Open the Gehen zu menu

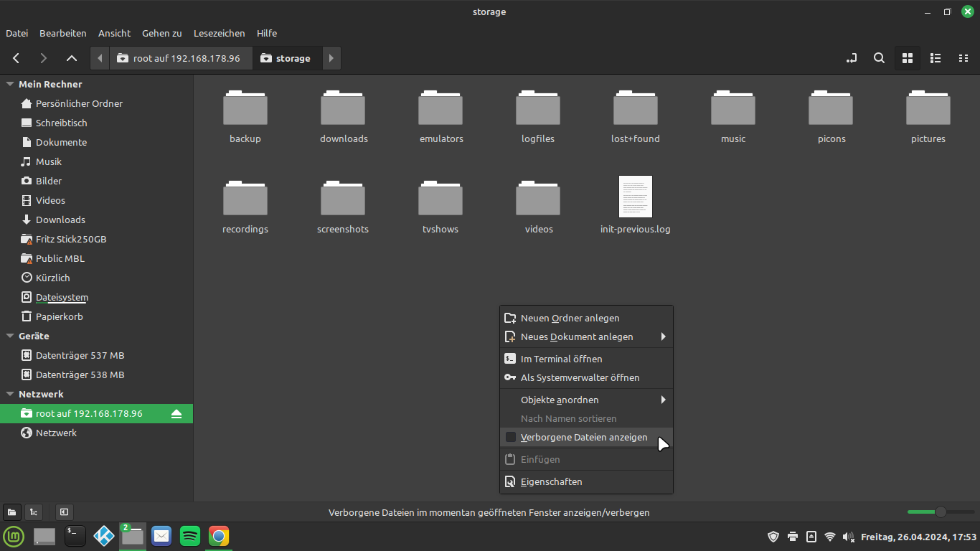[x=162, y=33]
